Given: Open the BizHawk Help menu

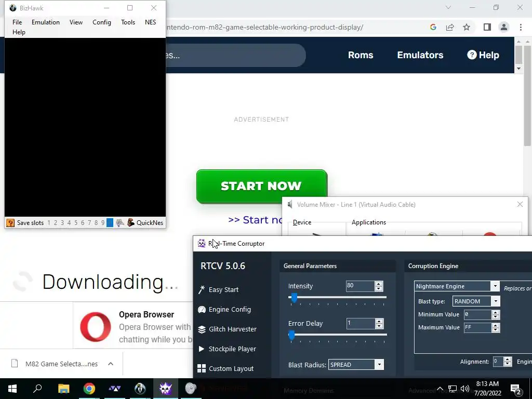Looking at the screenshot, I should [x=19, y=32].
